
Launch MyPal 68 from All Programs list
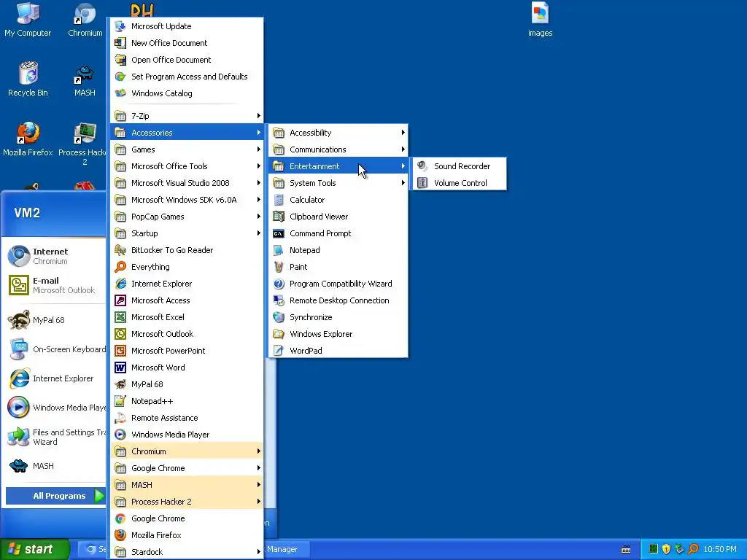pos(187,384)
